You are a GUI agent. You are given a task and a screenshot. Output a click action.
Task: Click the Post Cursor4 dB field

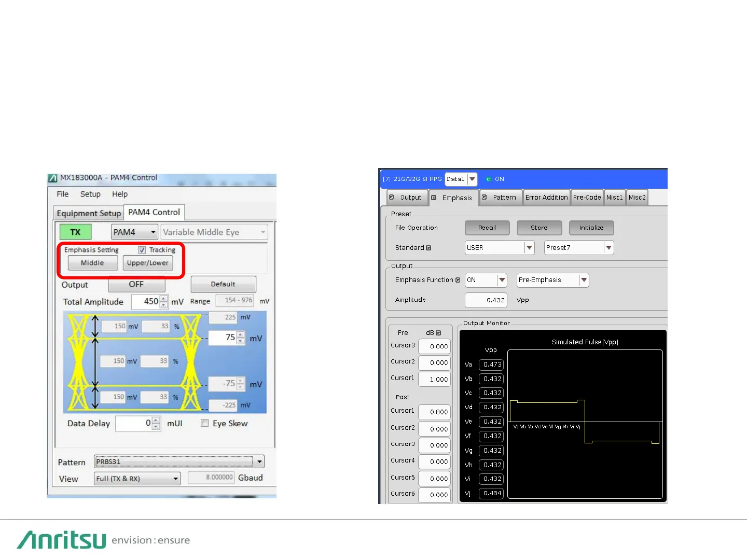point(435,462)
